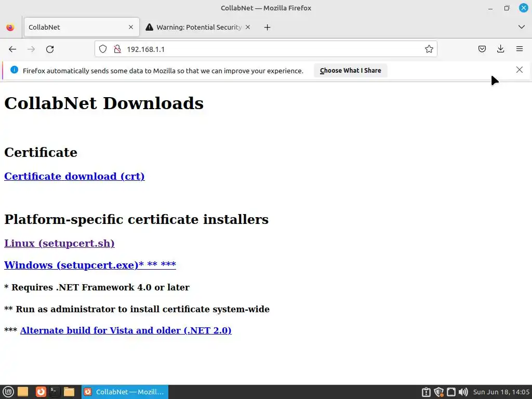Show connection not secure lock info

(117, 49)
